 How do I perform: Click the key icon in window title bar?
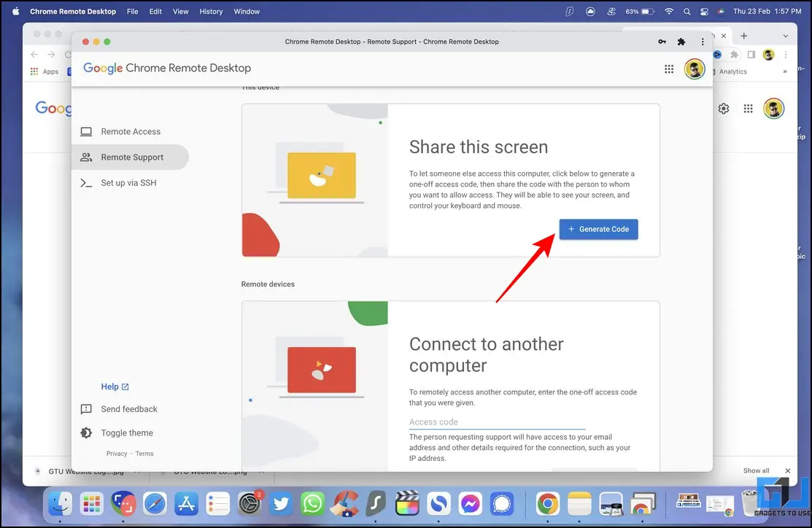click(x=662, y=42)
